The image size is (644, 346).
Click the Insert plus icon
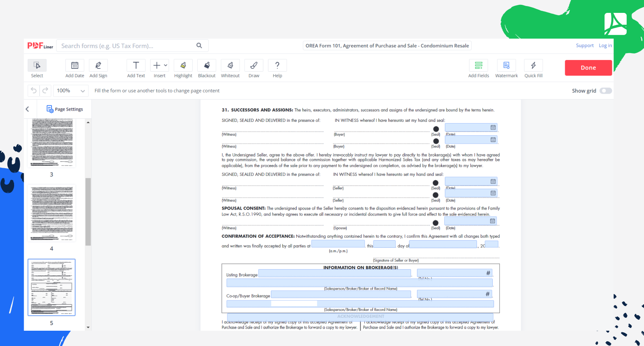(157, 65)
